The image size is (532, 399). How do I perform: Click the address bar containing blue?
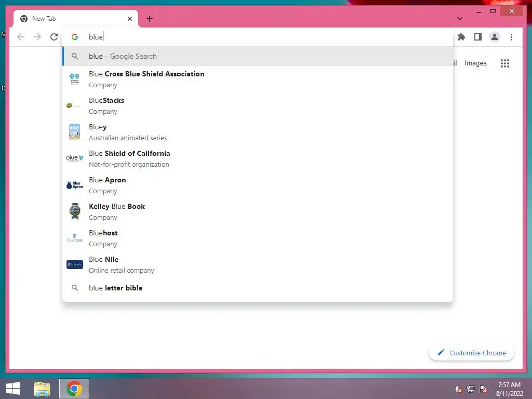[258, 37]
